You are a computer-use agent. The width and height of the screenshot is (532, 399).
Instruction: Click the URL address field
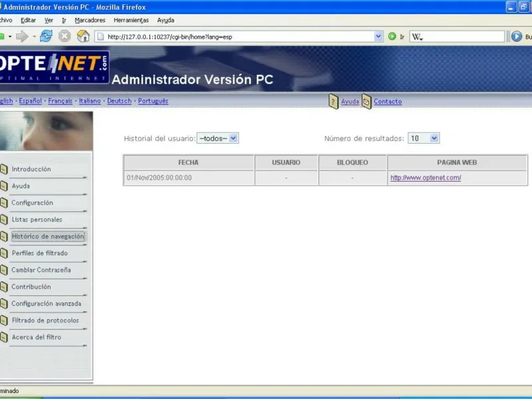pos(239,37)
